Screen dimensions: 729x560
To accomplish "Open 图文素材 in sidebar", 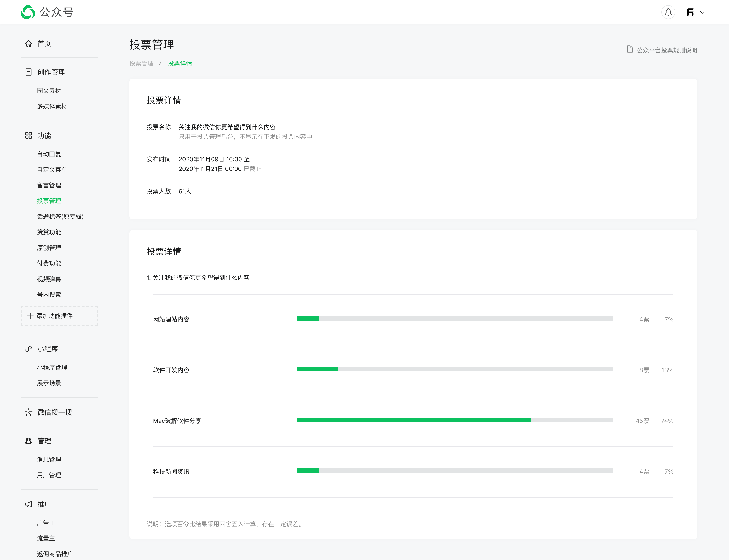I will tap(49, 91).
